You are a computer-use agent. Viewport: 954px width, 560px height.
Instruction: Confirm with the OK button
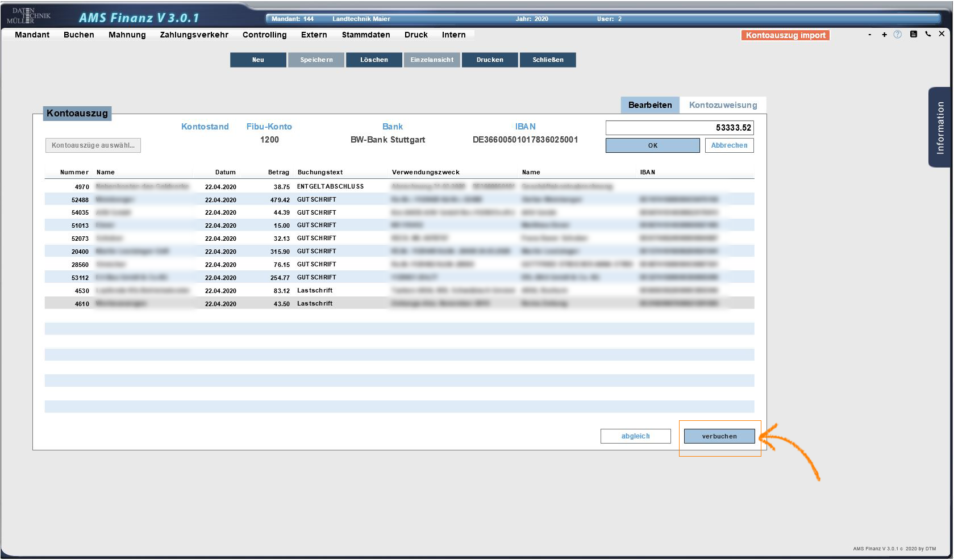652,145
